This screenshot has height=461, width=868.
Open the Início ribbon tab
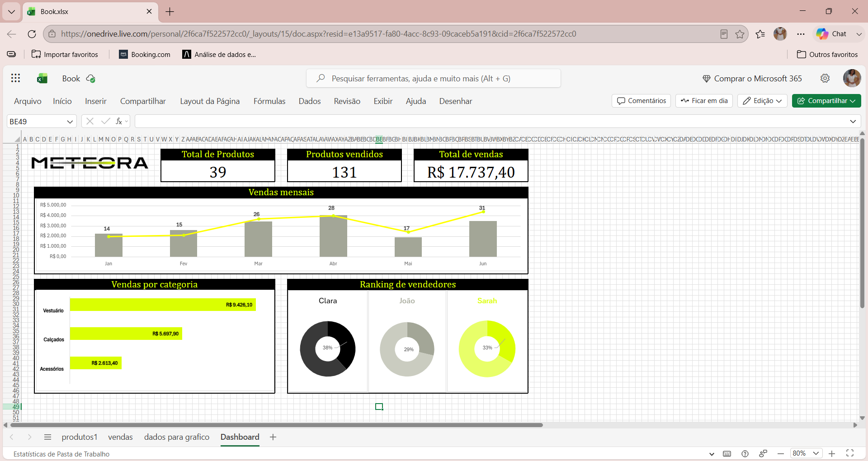62,101
